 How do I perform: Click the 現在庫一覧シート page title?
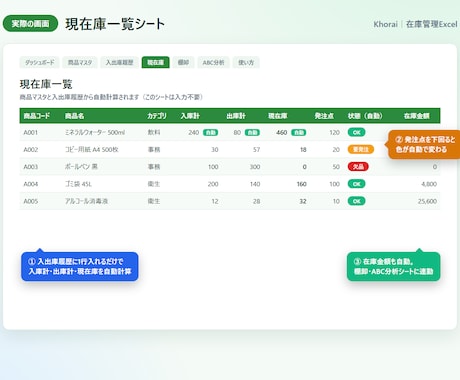point(115,24)
